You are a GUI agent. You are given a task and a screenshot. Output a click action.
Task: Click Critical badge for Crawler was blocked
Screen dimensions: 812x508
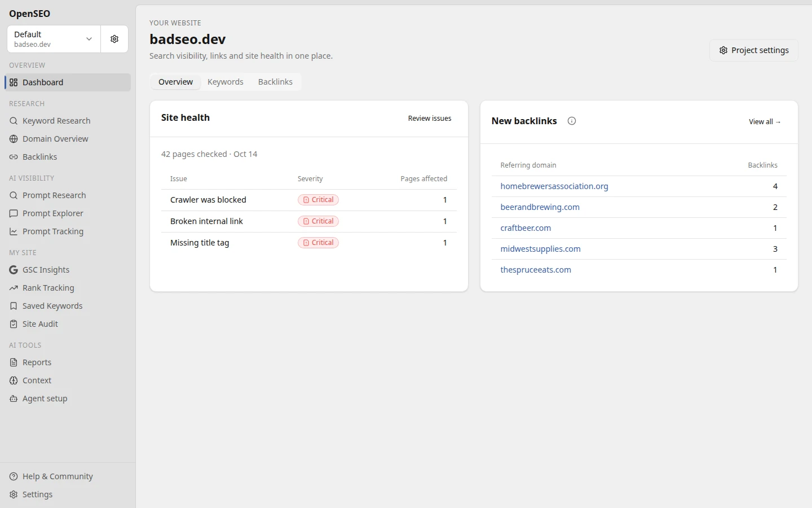click(318, 200)
